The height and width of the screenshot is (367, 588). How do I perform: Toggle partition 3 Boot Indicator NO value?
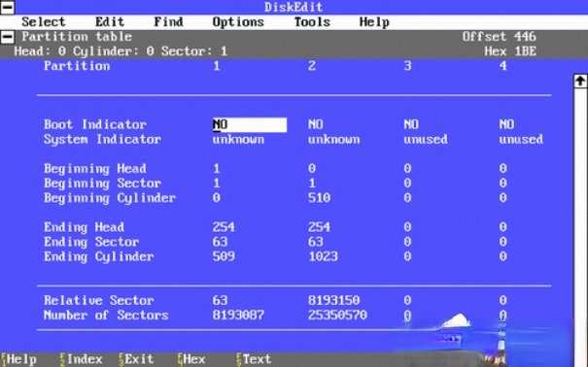411,124
